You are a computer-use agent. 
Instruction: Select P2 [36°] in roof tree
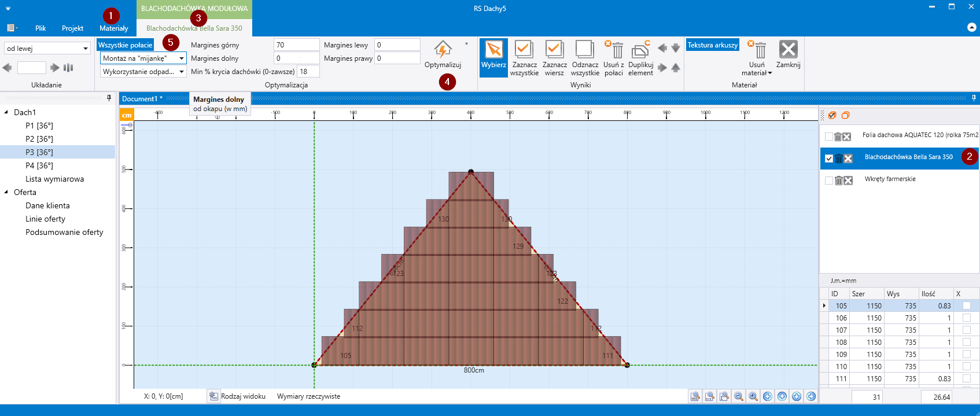(x=39, y=139)
